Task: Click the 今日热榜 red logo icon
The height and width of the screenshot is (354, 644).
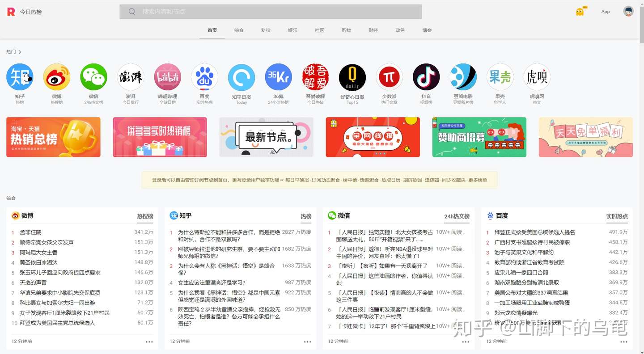Action: (x=11, y=12)
